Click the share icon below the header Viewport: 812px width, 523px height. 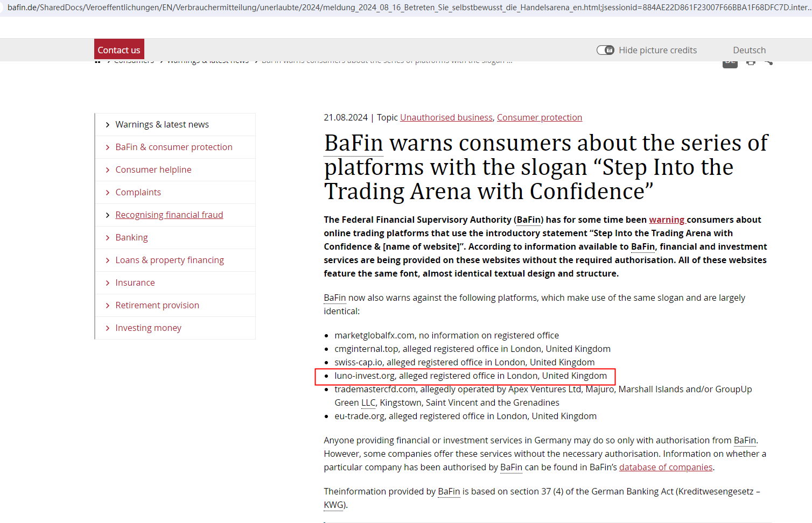(768, 63)
